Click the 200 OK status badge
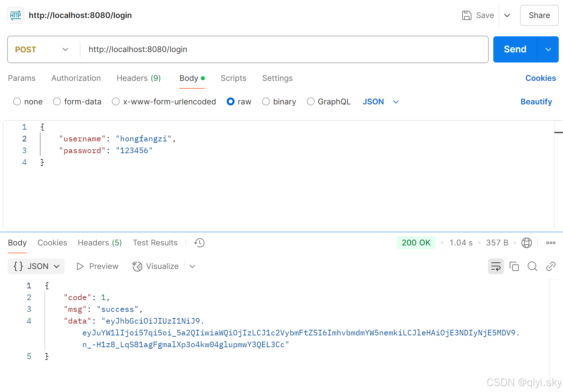Viewport: 563px width, 392px height. point(416,243)
